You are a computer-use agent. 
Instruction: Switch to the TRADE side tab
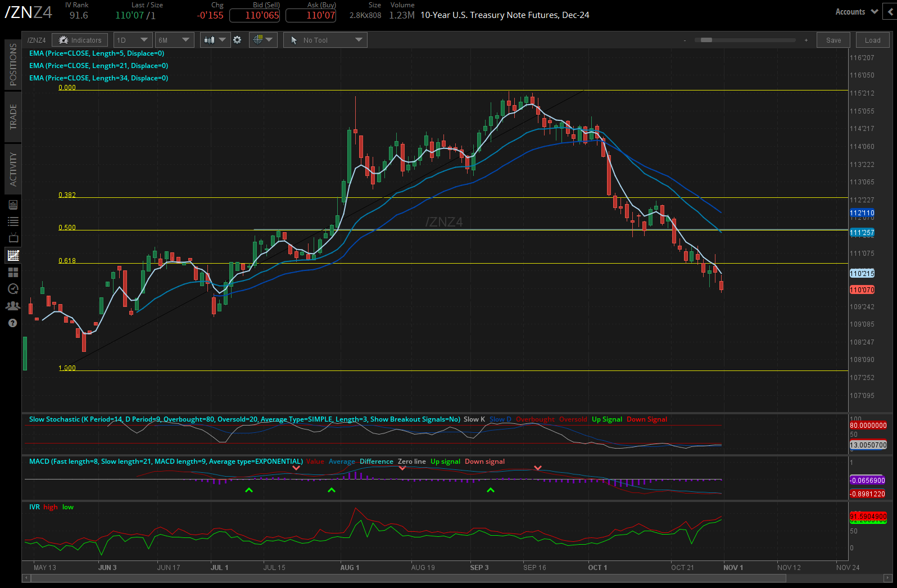pos(13,116)
